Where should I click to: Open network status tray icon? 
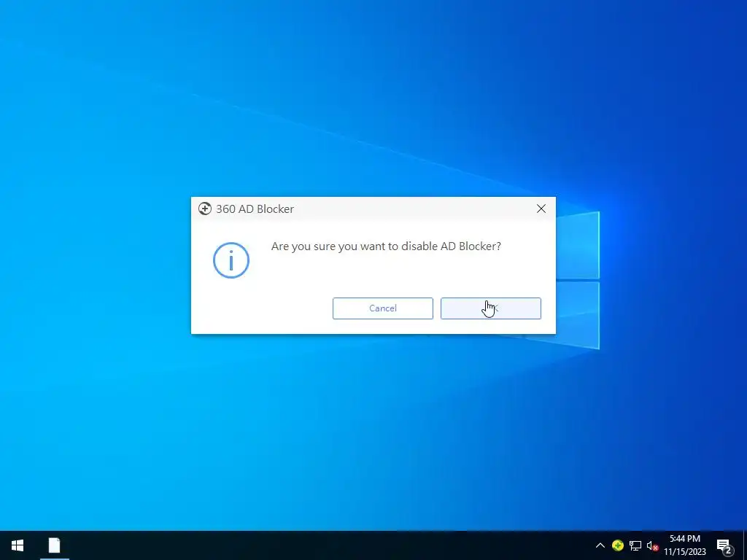[635, 545]
